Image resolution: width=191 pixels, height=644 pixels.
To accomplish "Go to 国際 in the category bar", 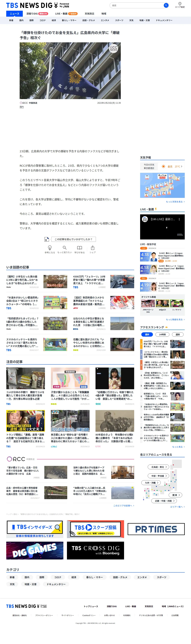I will coord(31,20).
